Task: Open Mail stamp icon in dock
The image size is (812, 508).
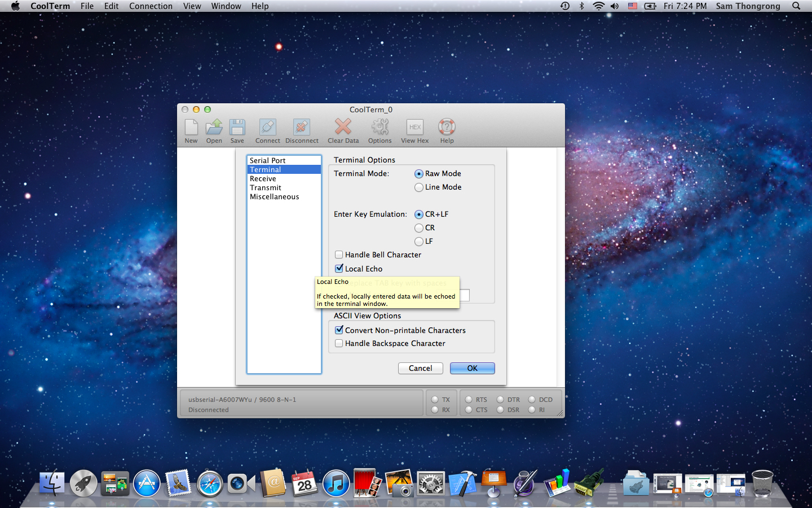Action: pos(178,484)
